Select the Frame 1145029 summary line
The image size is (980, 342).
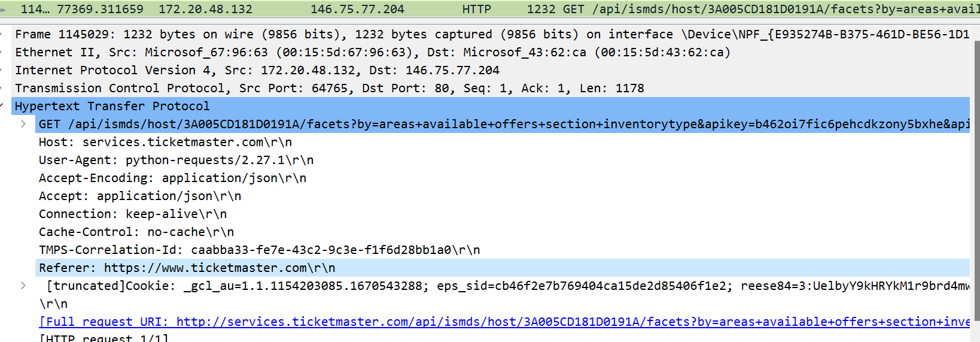(492, 34)
